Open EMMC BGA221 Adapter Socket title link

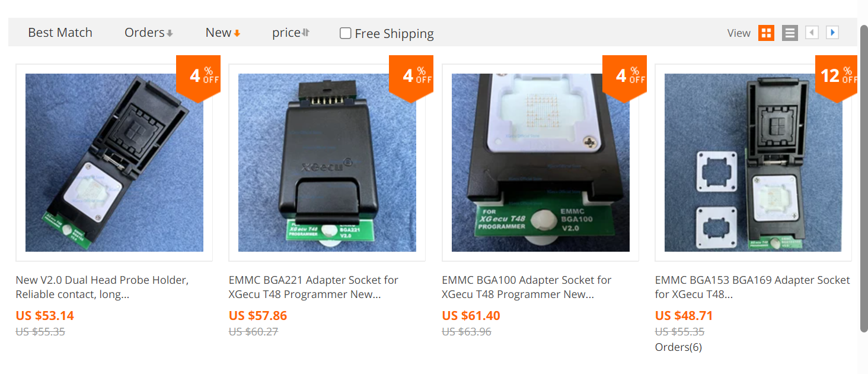(314, 287)
